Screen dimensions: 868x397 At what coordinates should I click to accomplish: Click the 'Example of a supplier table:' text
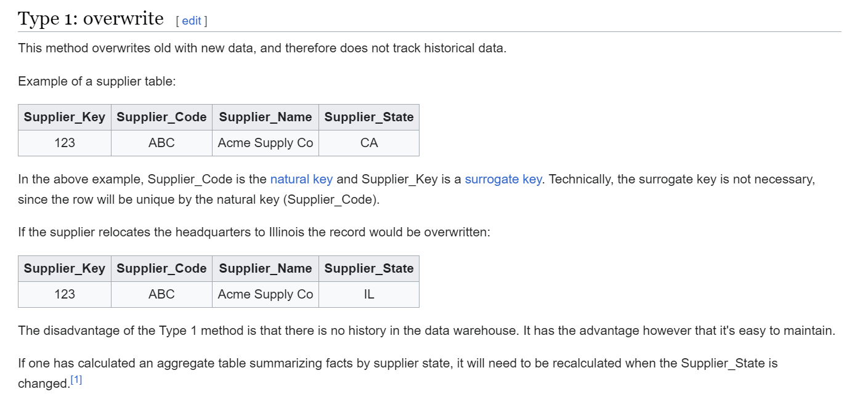coord(97,81)
